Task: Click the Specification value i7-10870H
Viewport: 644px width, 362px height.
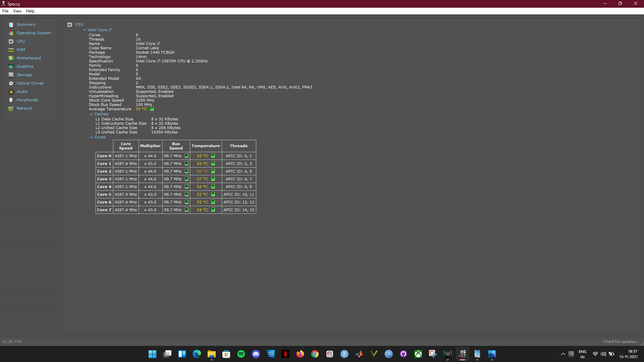Action: point(172,61)
